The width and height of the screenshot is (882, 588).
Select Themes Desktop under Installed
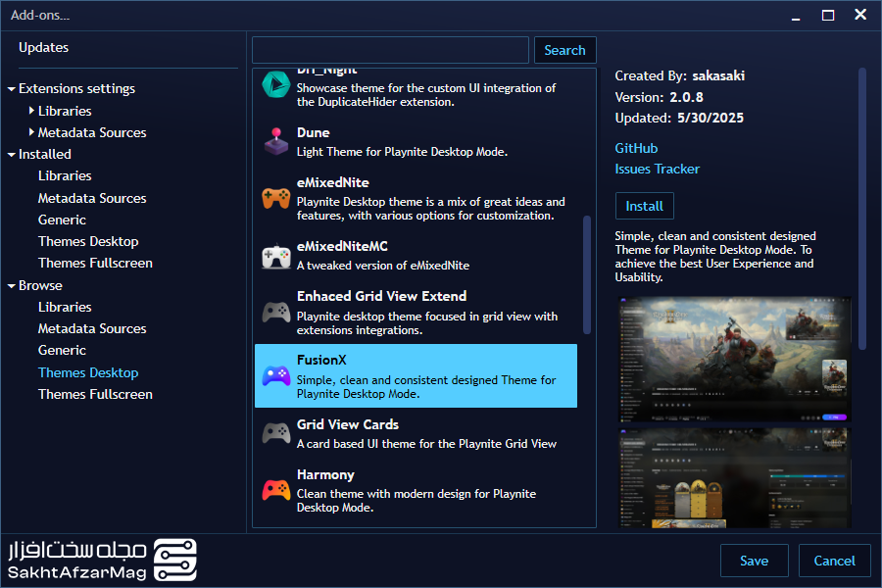coord(88,241)
